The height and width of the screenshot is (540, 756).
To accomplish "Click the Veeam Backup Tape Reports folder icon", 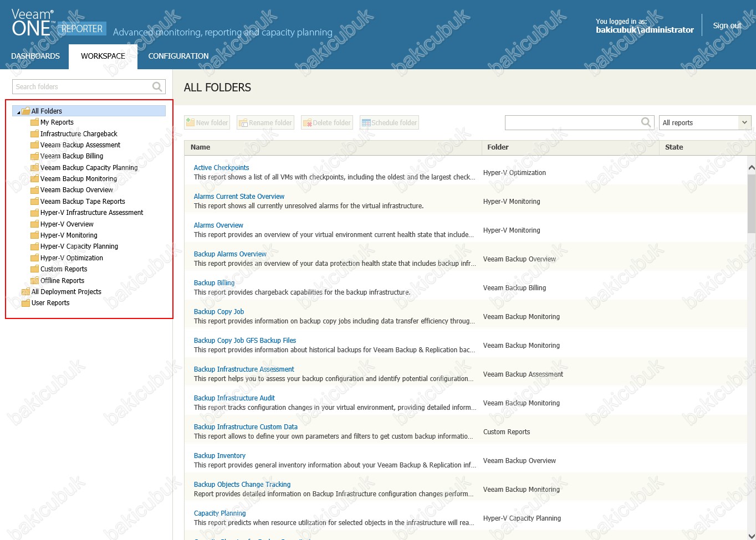I will point(34,202).
